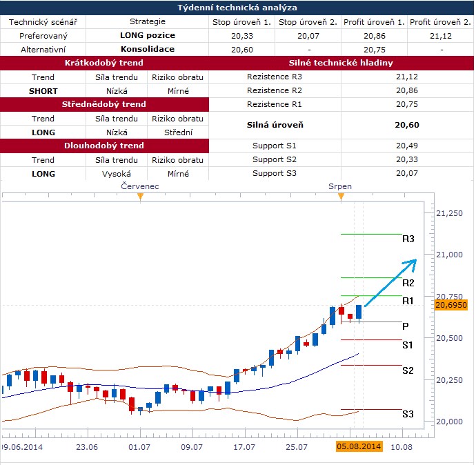Click the Červenec month marker triangle
The width and height of the screenshot is (476, 465).
[x=140, y=197]
